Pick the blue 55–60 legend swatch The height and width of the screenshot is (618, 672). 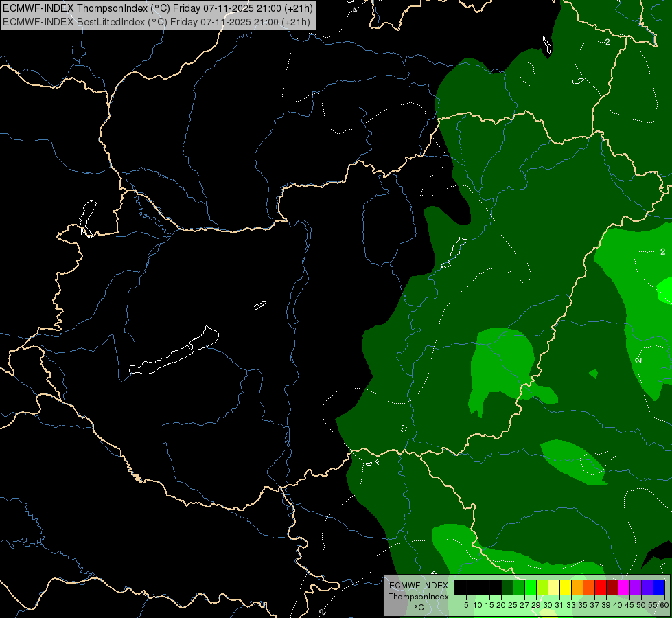[659, 587]
